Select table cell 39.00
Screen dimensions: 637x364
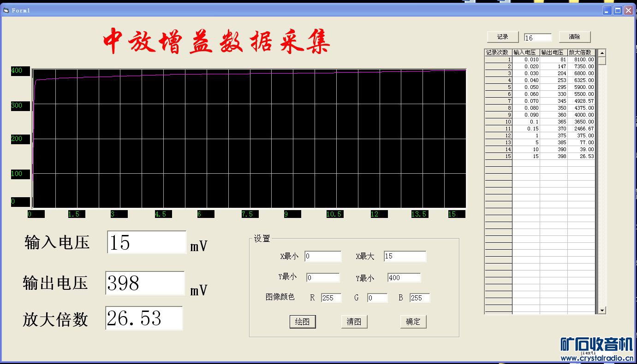pyautogui.click(x=581, y=149)
